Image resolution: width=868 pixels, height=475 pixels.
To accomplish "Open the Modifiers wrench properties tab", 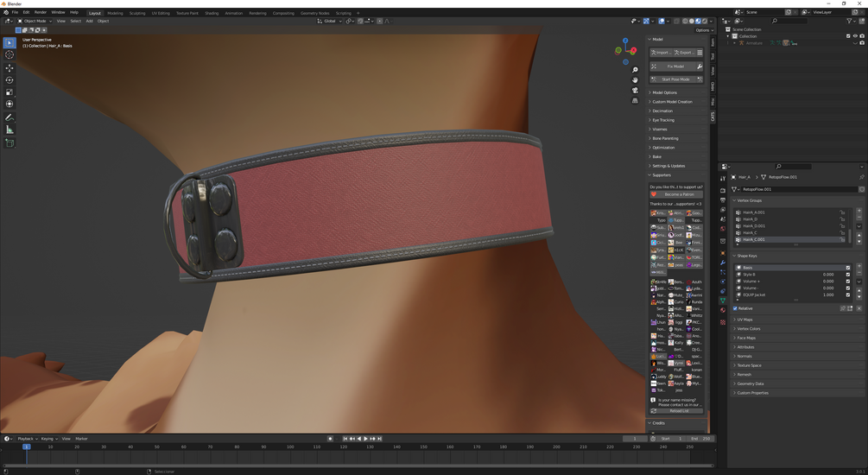I will 722,263.
